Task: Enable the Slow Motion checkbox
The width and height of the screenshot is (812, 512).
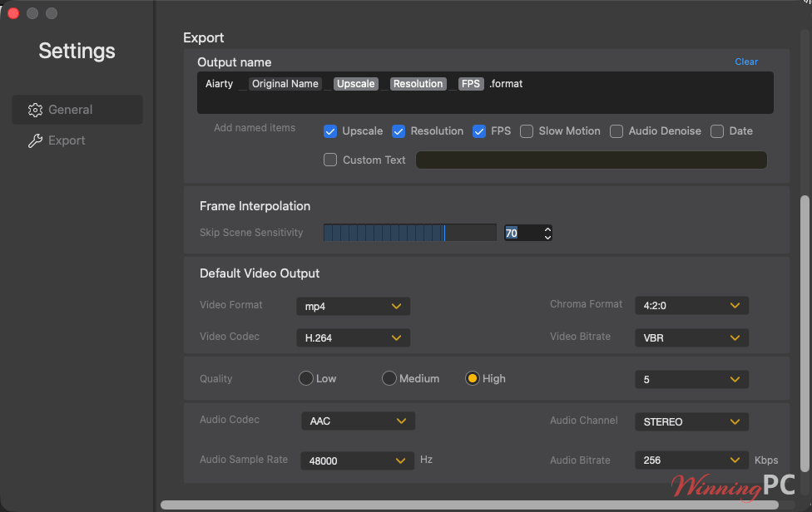Action: click(x=527, y=131)
